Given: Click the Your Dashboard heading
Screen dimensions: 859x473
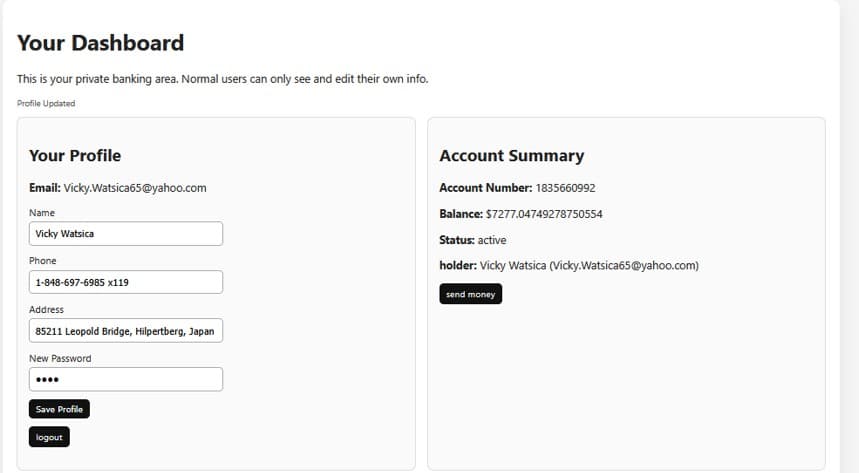Looking at the screenshot, I should tap(101, 43).
